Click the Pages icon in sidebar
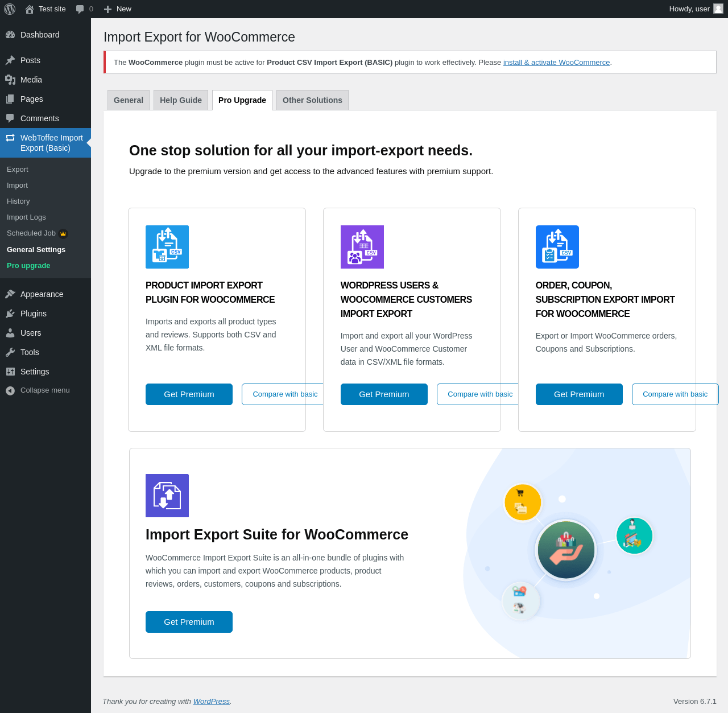Image resolution: width=728 pixels, height=713 pixels. point(10,99)
